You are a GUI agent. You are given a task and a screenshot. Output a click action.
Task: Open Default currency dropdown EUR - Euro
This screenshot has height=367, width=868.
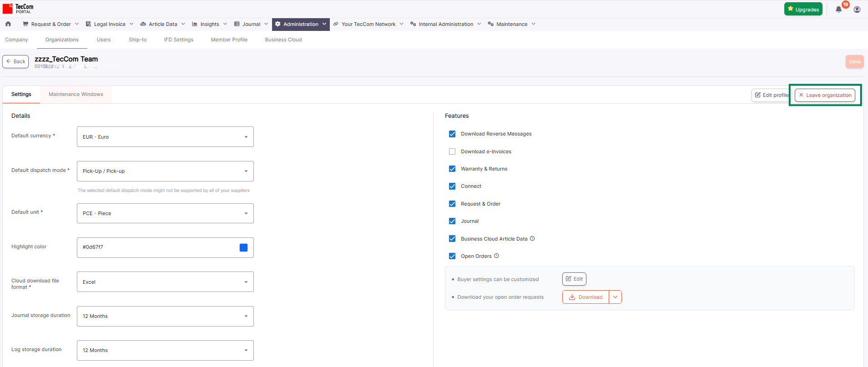click(x=165, y=137)
